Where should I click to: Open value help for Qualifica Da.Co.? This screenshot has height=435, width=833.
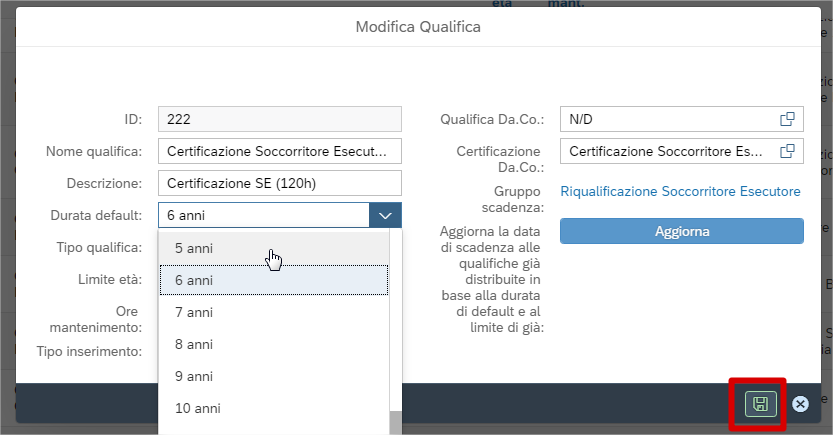tap(788, 119)
